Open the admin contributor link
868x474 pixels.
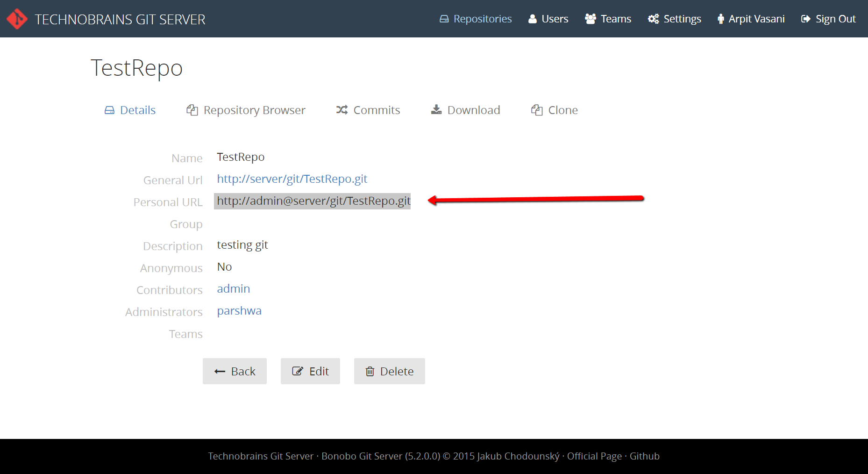(x=233, y=289)
